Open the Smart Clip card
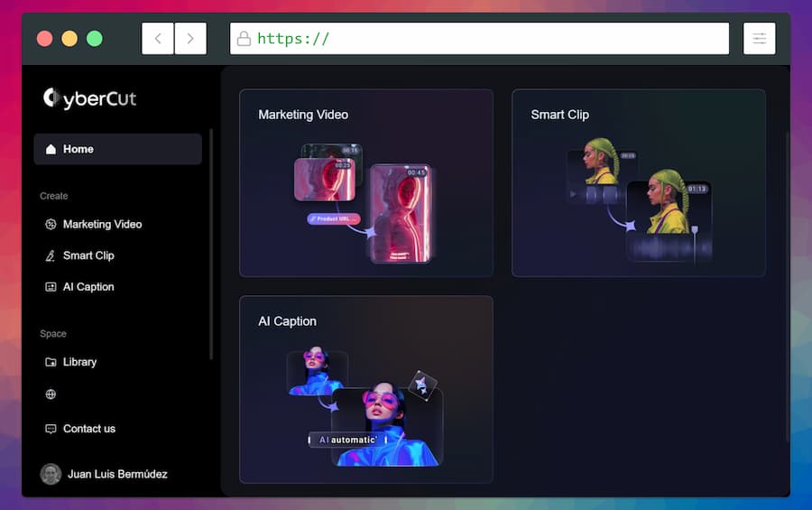This screenshot has height=510, width=812. (639, 183)
